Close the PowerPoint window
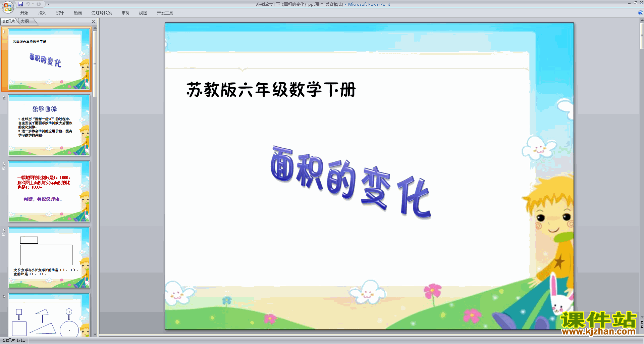The height and width of the screenshot is (344, 644). pyautogui.click(x=641, y=3)
